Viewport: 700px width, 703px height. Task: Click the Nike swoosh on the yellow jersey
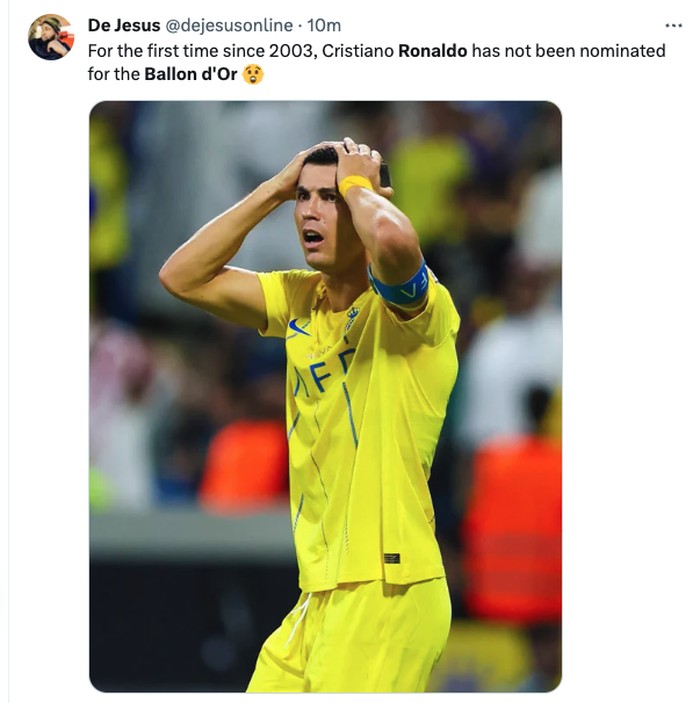[298, 327]
